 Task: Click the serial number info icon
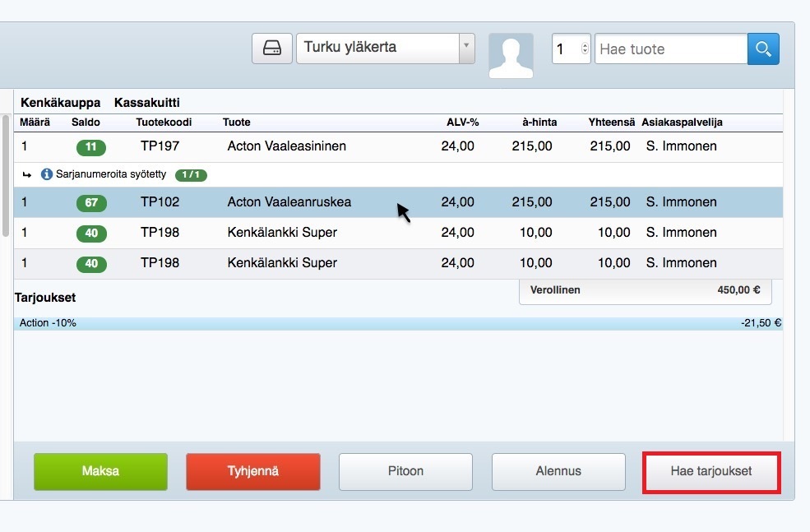[47, 174]
